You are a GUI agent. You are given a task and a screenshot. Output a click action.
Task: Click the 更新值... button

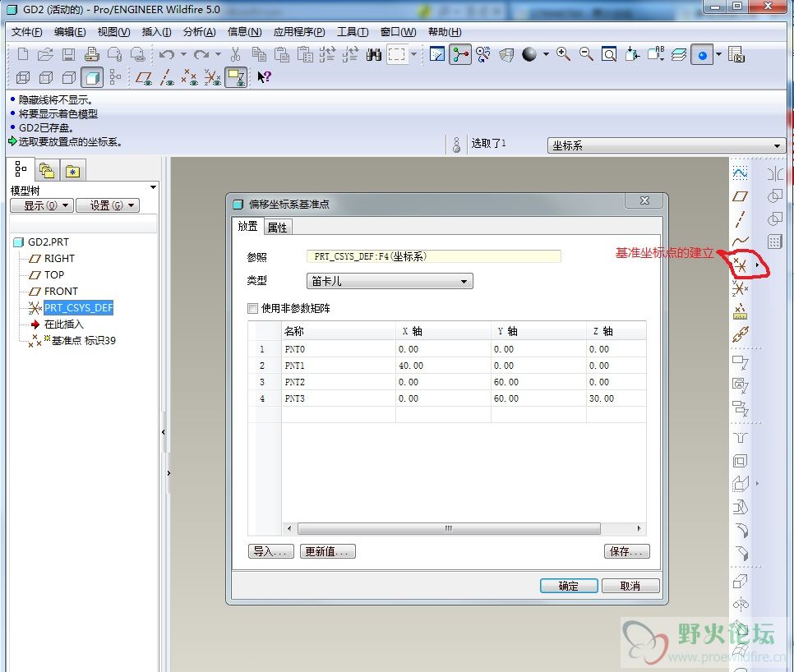pos(328,551)
